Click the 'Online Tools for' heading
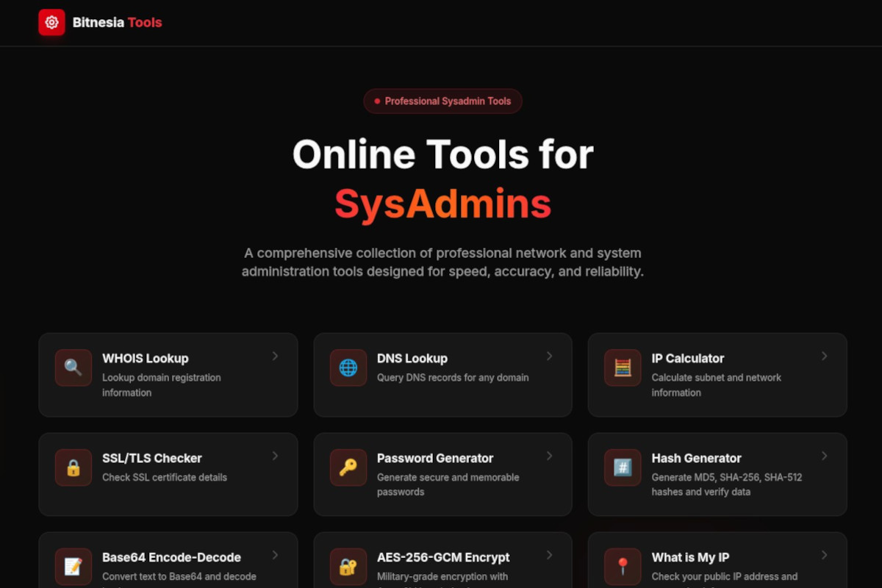Viewport: 882px width, 588px height. click(442, 154)
